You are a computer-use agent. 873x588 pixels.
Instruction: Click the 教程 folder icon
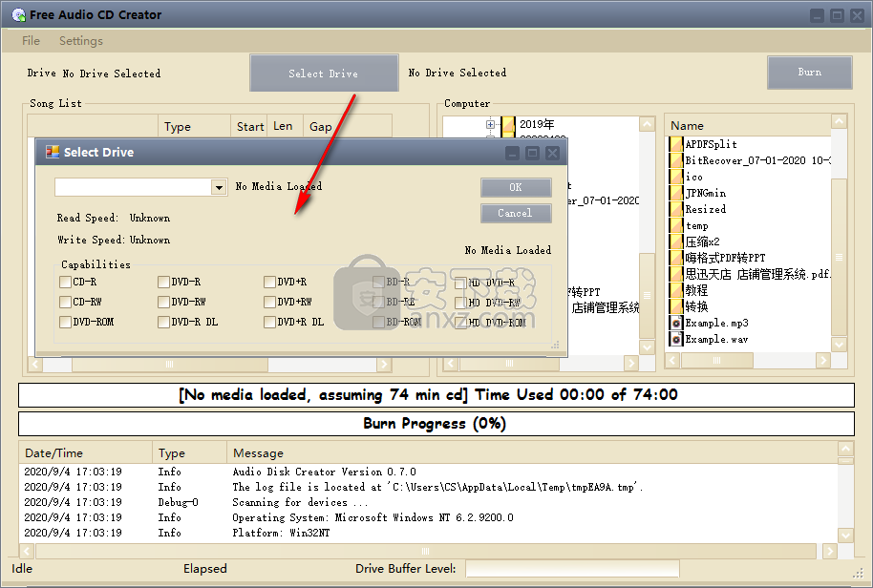coord(676,290)
